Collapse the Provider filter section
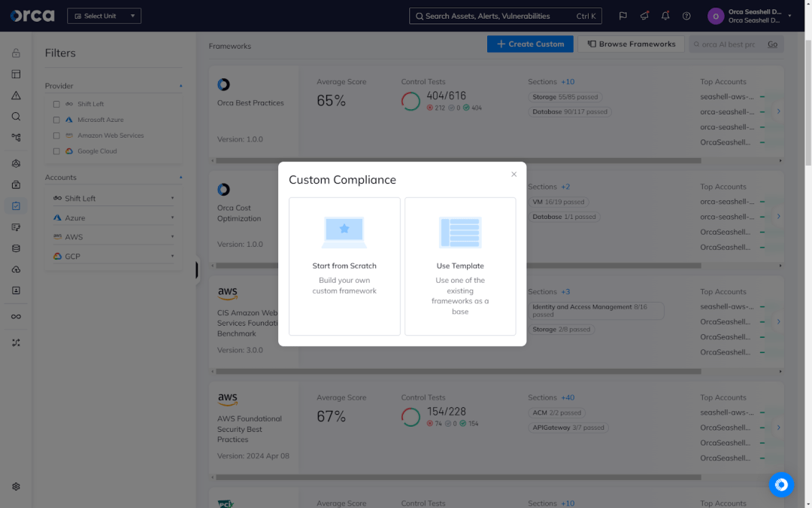 [180, 86]
